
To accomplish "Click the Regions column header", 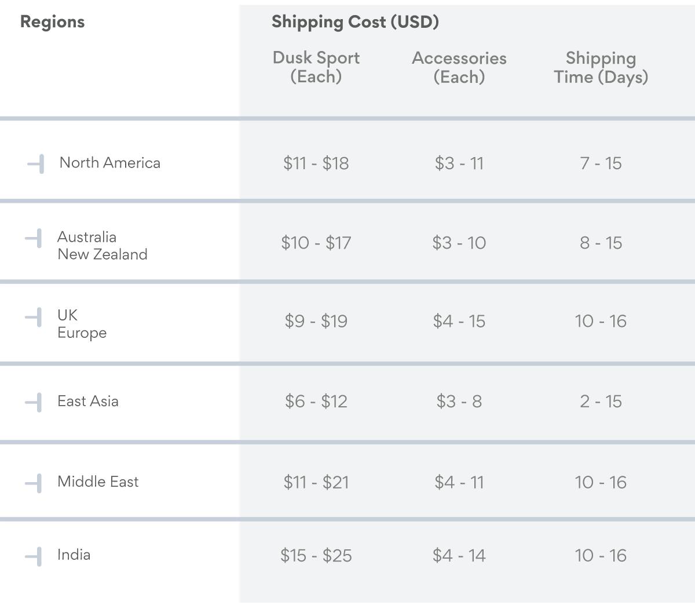I will pyautogui.click(x=52, y=22).
